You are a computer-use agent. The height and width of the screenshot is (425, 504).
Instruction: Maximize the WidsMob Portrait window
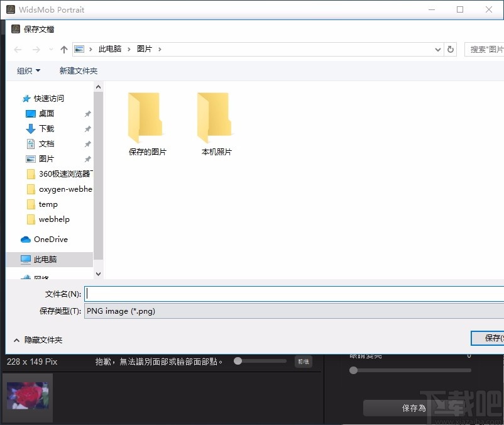(460, 9)
